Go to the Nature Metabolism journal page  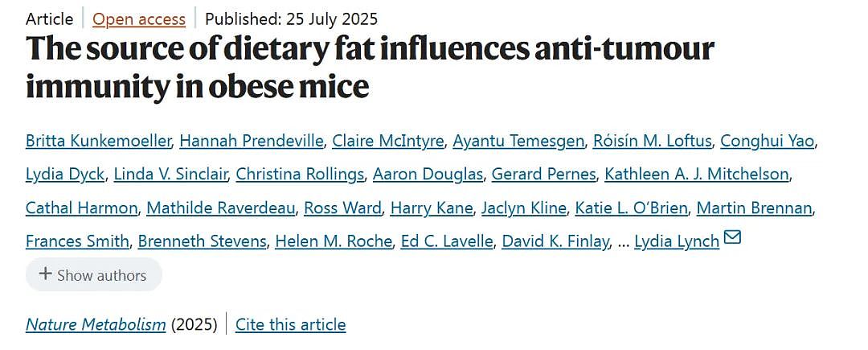(96, 324)
